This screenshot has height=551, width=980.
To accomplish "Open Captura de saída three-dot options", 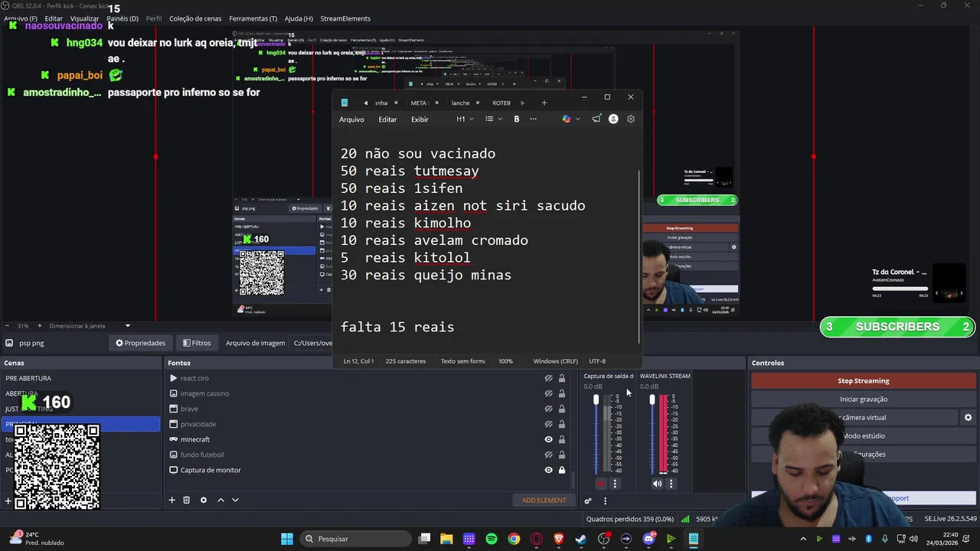I will coord(614,483).
